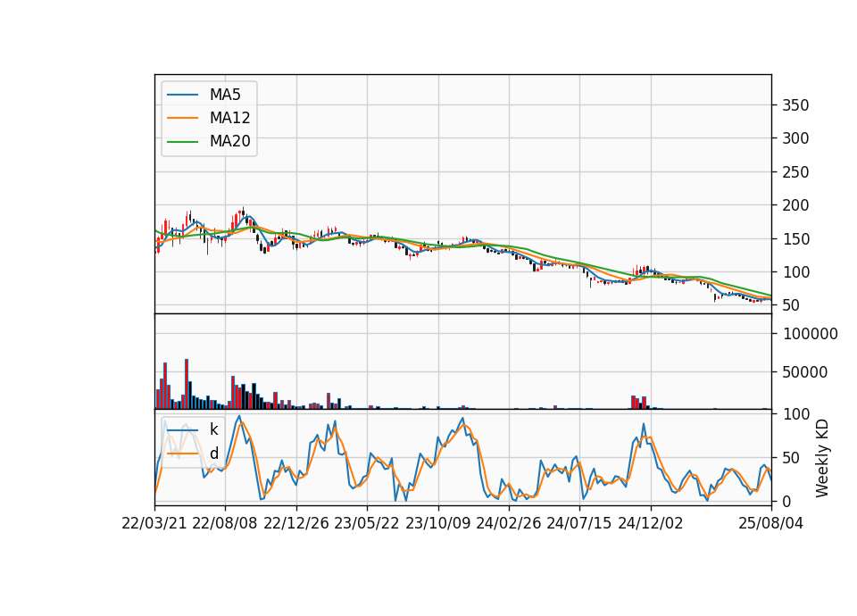This screenshot has width=857, height=616.
Task: Click the 22/12/26 date axis label
Action: (x=296, y=523)
